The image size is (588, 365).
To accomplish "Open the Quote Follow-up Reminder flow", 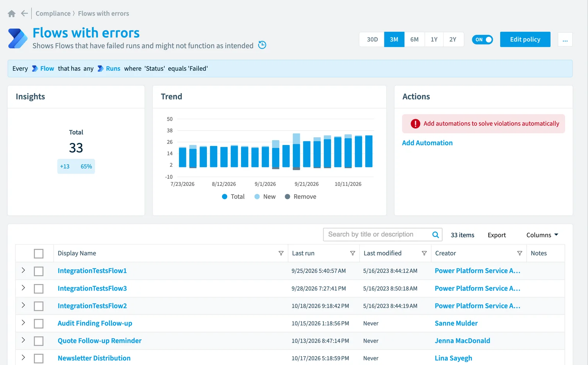I will click(100, 341).
